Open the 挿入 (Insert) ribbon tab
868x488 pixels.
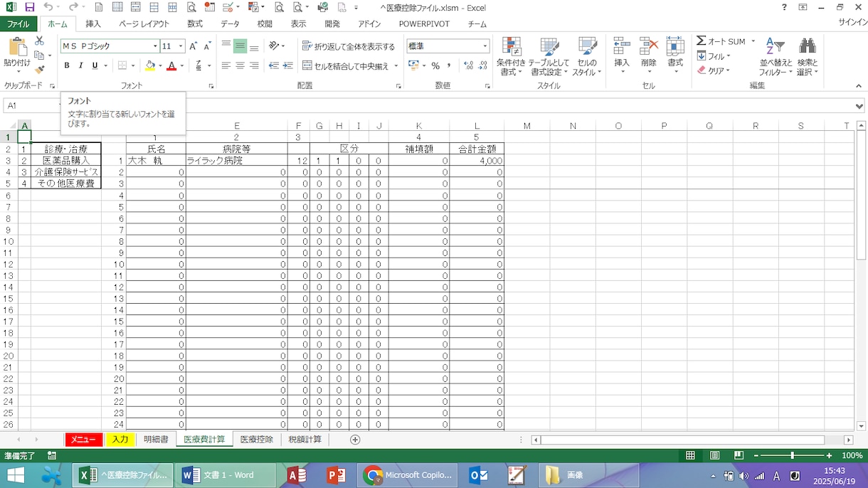(x=93, y=23)
